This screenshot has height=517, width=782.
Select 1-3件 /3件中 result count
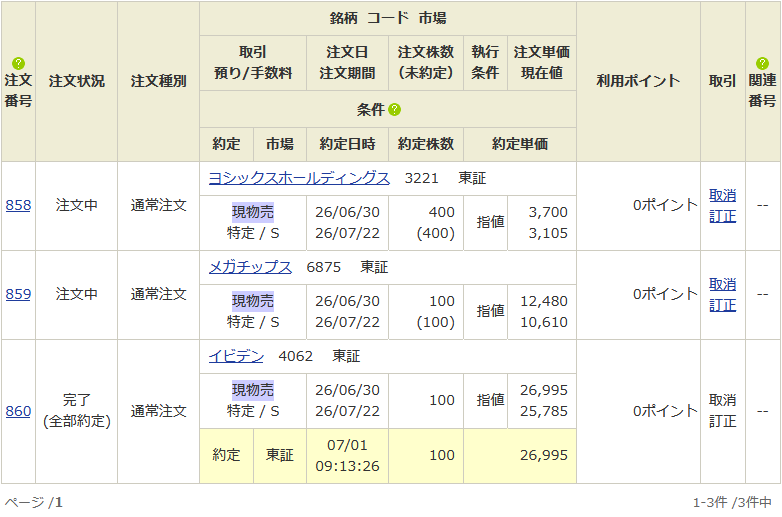click(x=732, y=503)
